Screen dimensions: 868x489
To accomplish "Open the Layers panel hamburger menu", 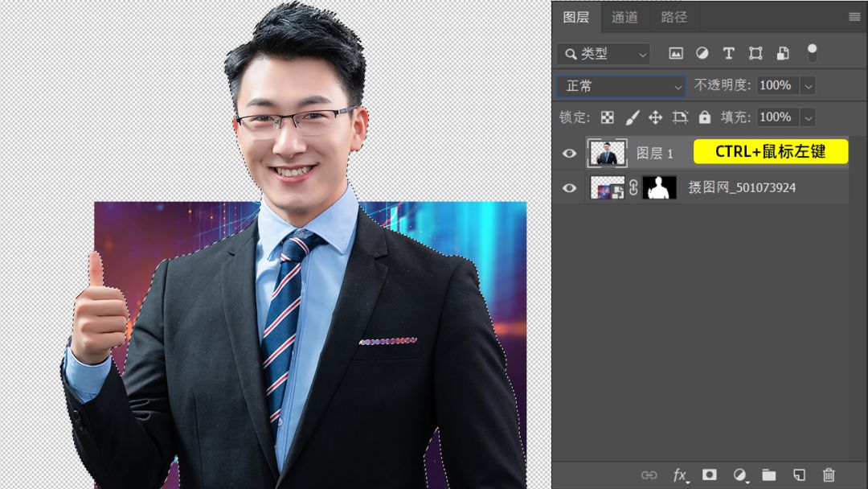I will (x=854, y=17).
